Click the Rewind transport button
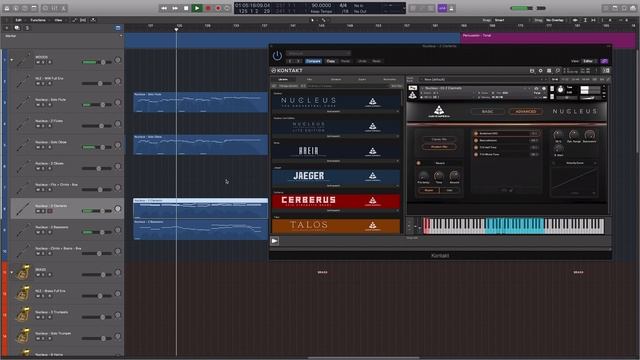640x360 pixels. [x=164, y=8]
